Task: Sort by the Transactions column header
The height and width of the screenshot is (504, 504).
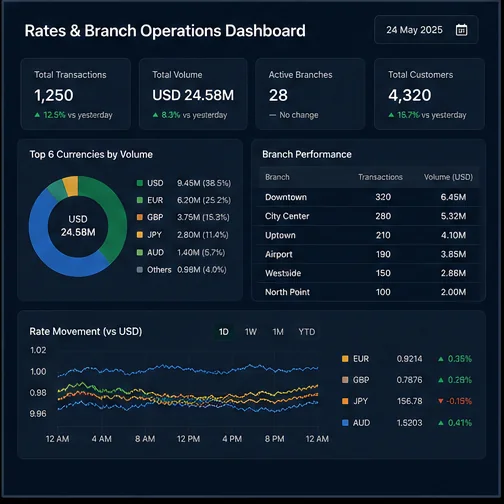Action: pos(380,177)
